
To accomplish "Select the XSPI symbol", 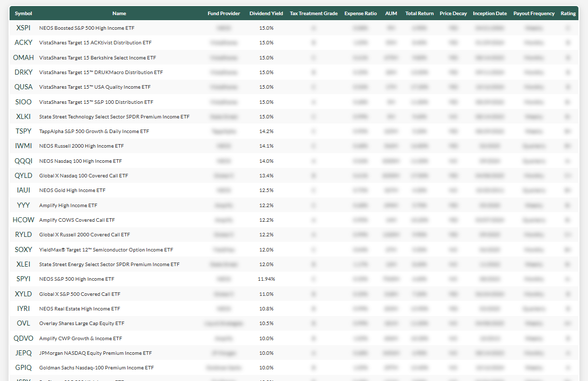I will pos(23,28).
